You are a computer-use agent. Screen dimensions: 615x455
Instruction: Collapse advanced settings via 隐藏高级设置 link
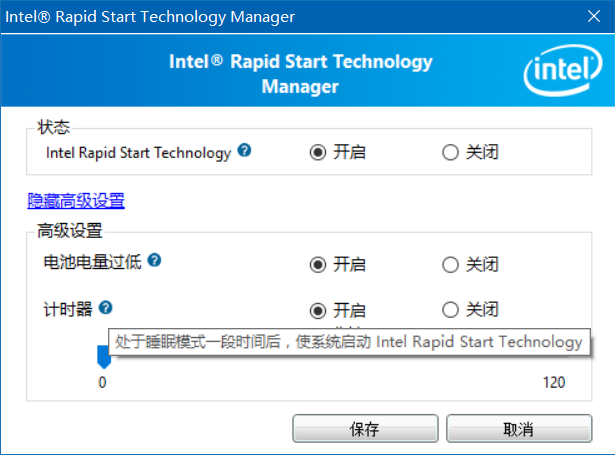tap(76, 200)
